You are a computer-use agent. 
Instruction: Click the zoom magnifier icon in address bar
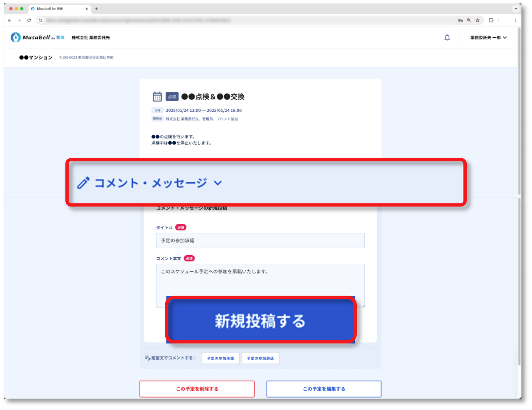click(x=469, y=20)
